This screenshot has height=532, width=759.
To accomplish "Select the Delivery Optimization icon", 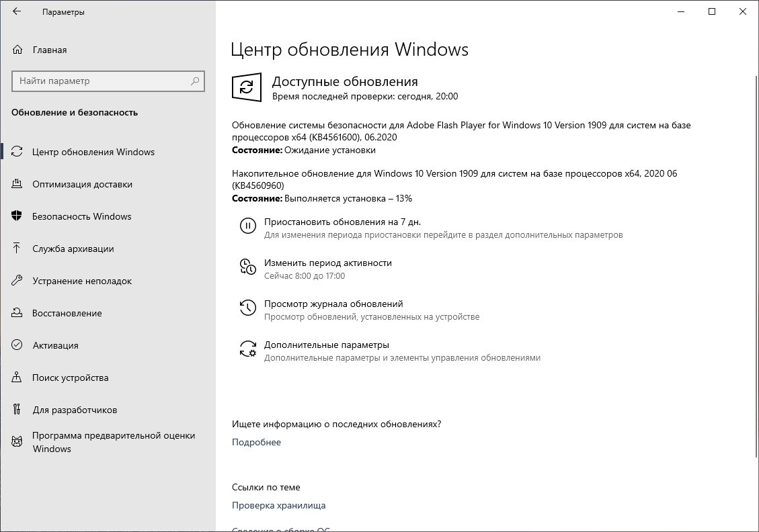I will [16, 184].
